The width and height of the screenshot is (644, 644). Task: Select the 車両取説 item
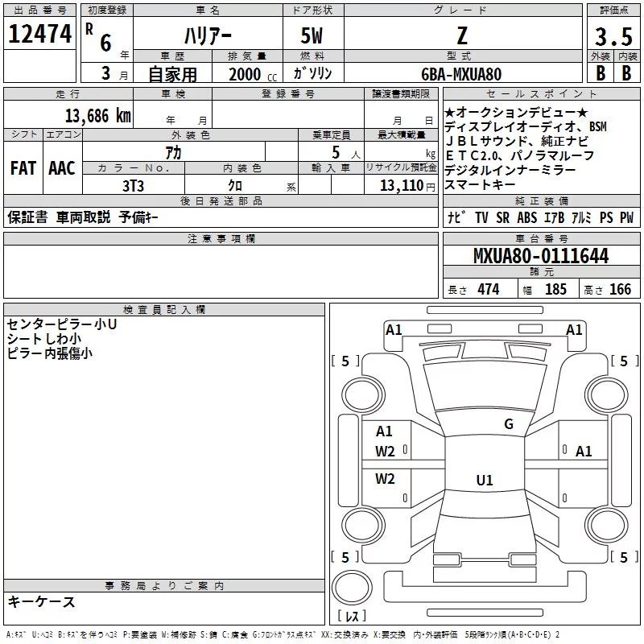point(84,217)
